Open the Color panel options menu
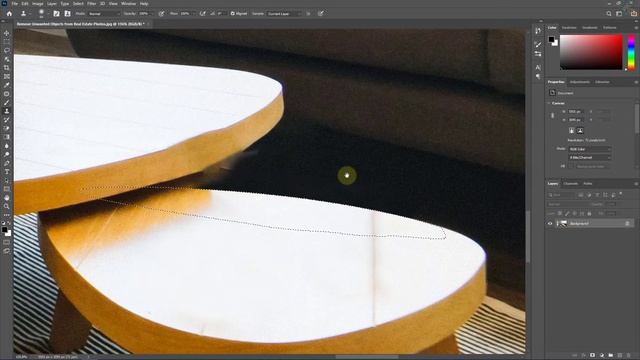 pyautogui.click(x=636, y=28)
